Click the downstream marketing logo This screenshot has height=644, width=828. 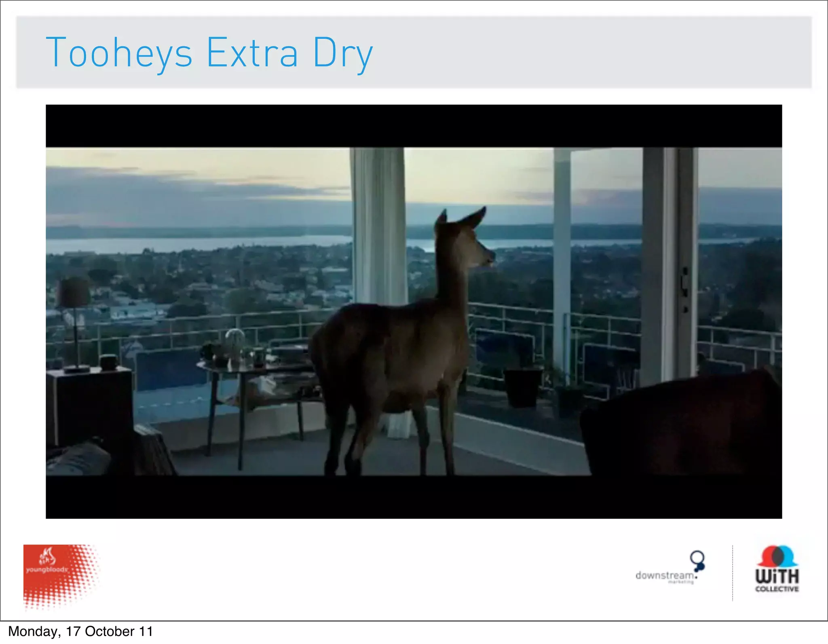[x=670, y=568]
